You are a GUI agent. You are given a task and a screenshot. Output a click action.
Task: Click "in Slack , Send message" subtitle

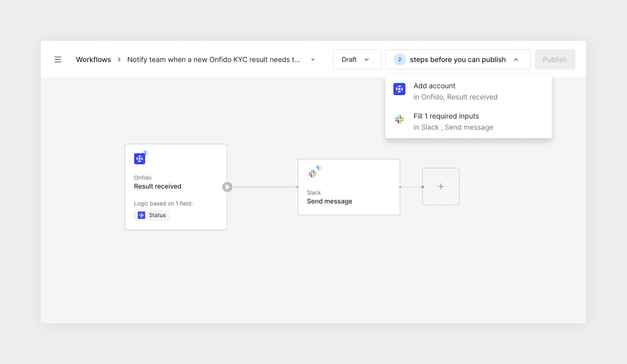[x=453, y=127]
